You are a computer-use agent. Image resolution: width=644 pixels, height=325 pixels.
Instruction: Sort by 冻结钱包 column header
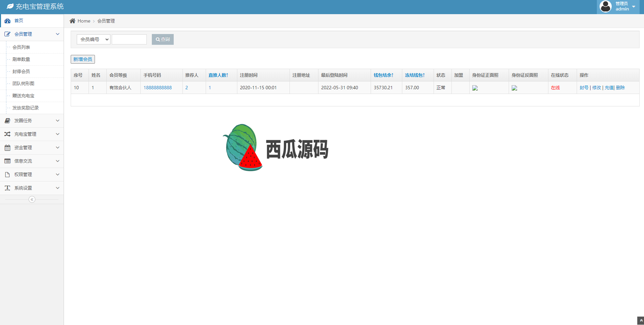coord(415,75)
